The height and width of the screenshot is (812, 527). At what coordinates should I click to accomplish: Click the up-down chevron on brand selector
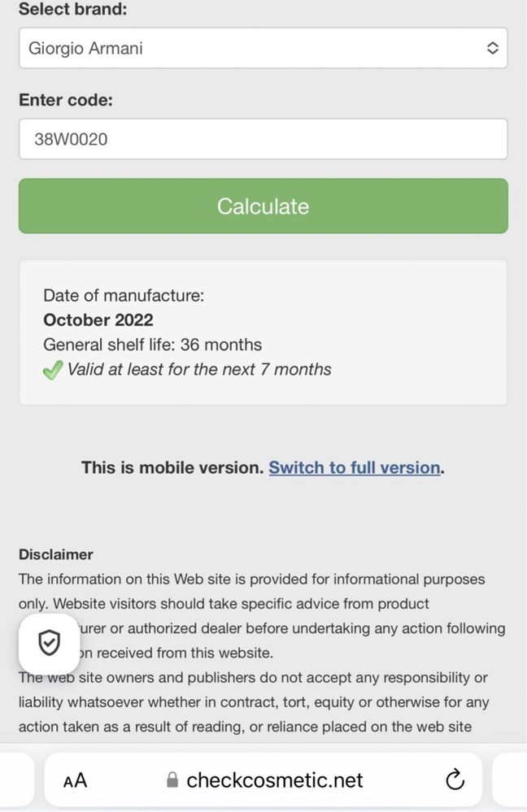tap(492, 48)
